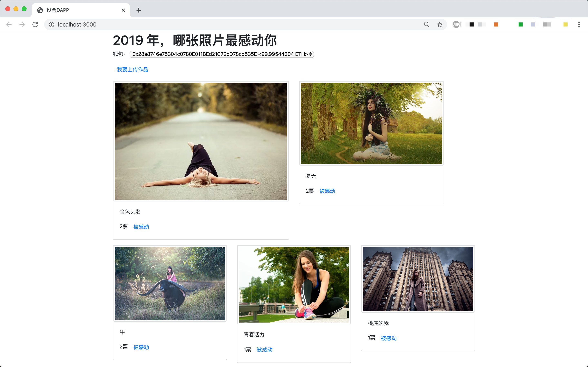Click the 我要上传作品 link

133,70
